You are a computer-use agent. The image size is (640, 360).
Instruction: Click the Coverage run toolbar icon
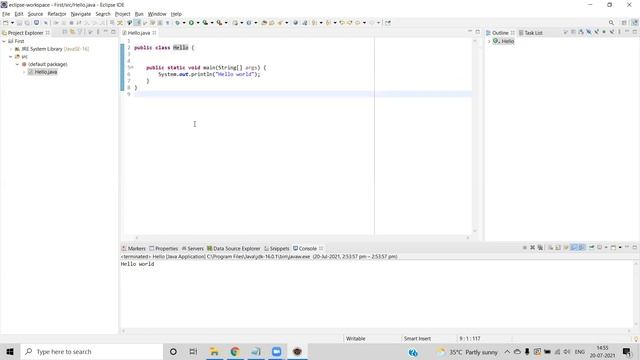click(205, 23)
